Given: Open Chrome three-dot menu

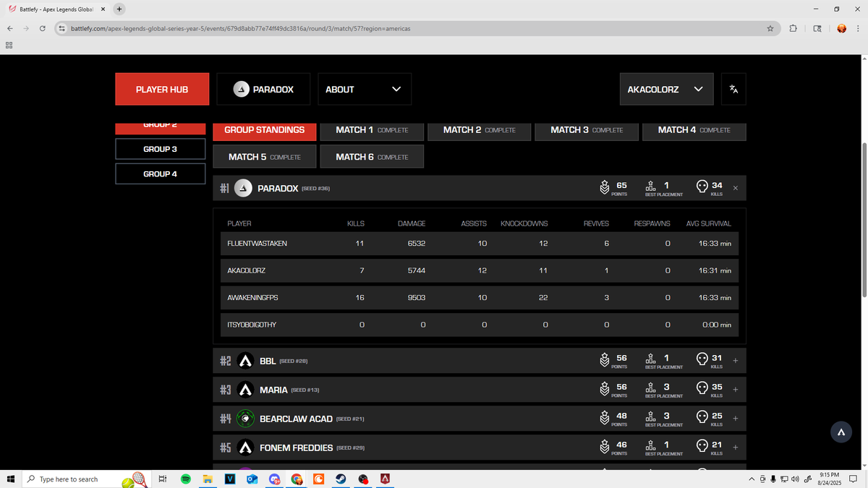Looking at the screenshot, I should tap(859, 28).
